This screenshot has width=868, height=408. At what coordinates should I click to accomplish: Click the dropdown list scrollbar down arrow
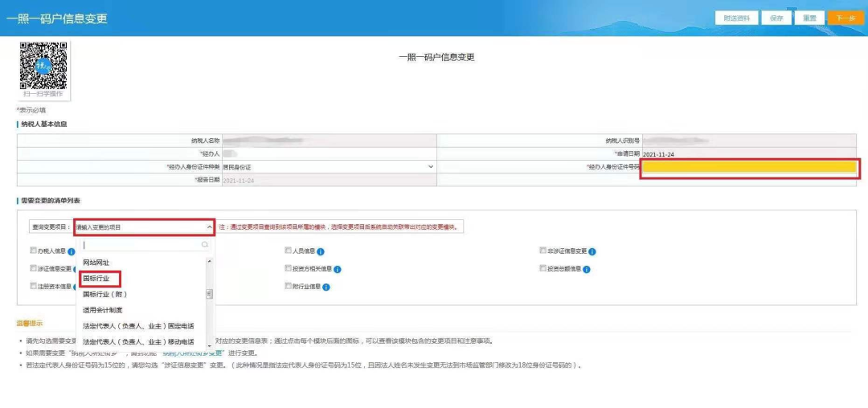209,345
